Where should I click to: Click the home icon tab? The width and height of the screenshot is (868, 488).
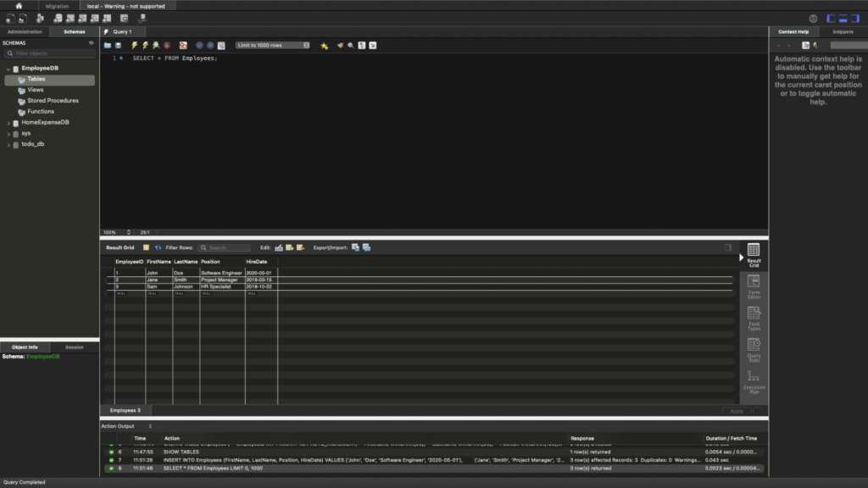19,6
